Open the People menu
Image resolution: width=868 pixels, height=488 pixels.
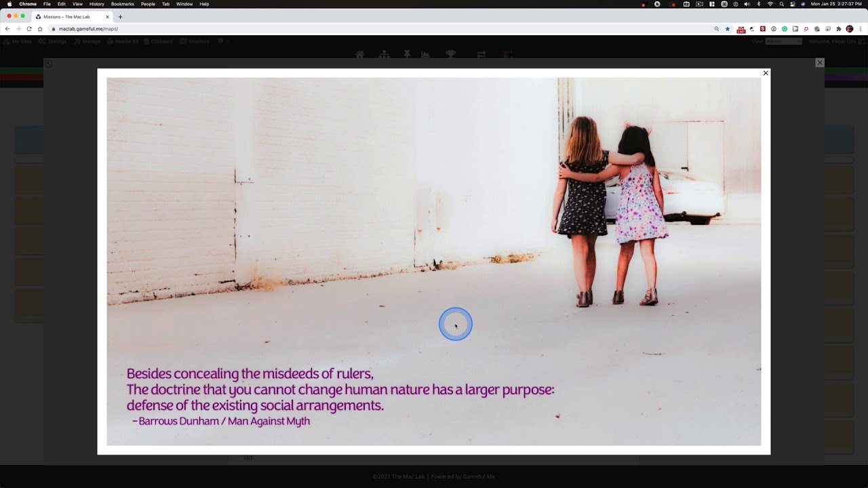click(x=148, y=4)
